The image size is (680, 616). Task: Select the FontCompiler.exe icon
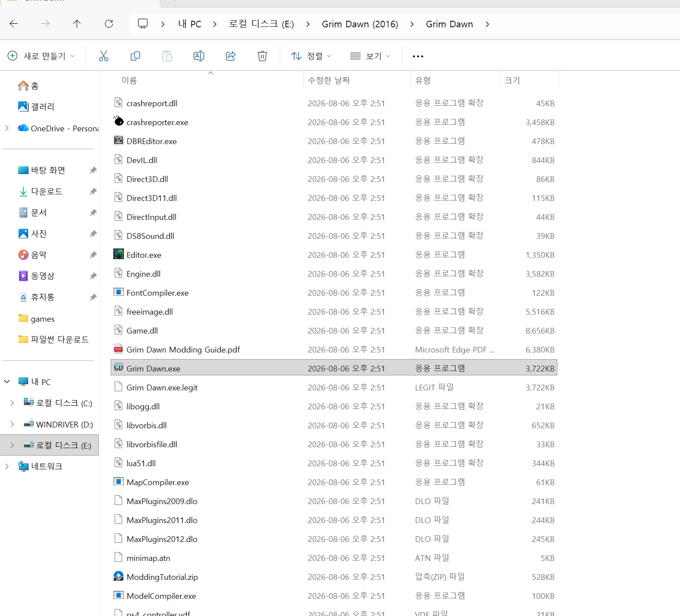[119, 292]
